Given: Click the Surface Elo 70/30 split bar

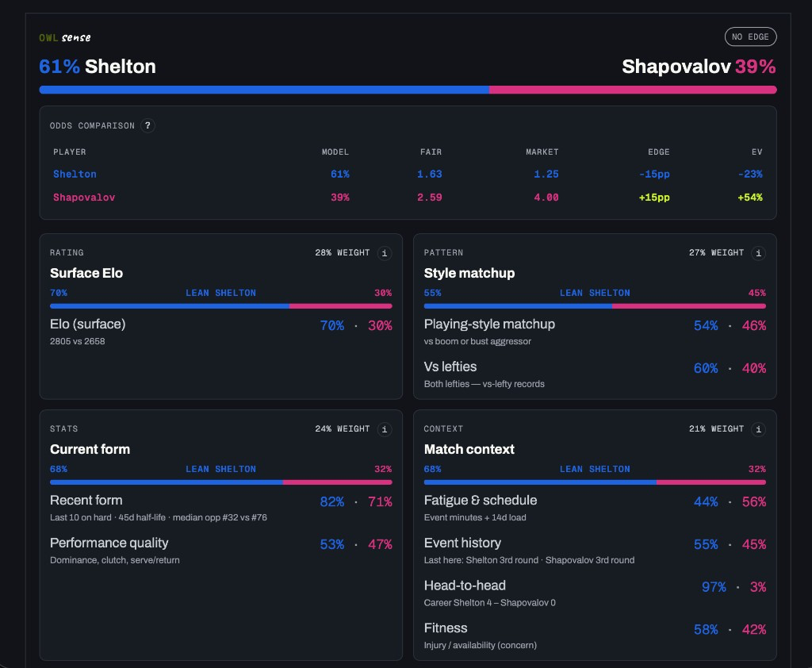Looking at the screenshot, I should [x=220, y=305].
